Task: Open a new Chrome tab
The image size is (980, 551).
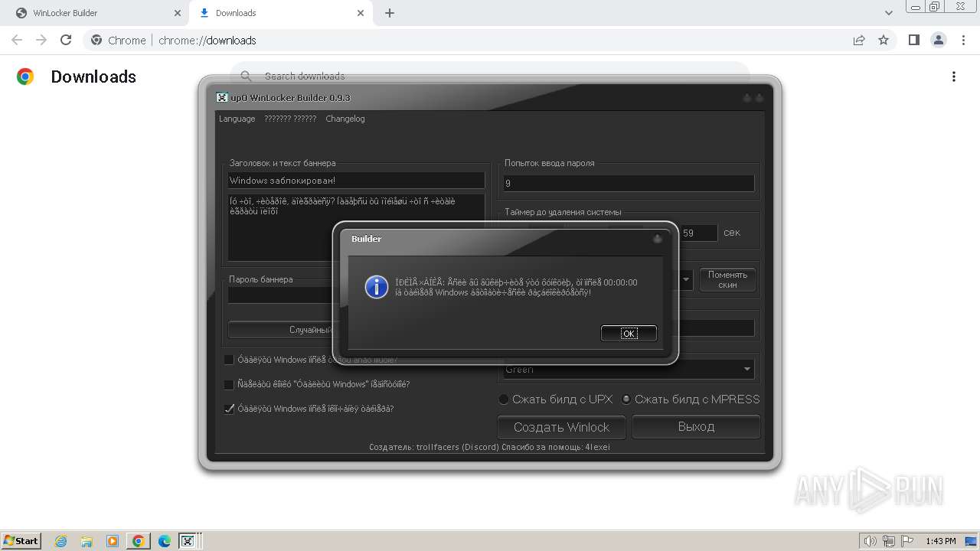Action: click(390, 13)
